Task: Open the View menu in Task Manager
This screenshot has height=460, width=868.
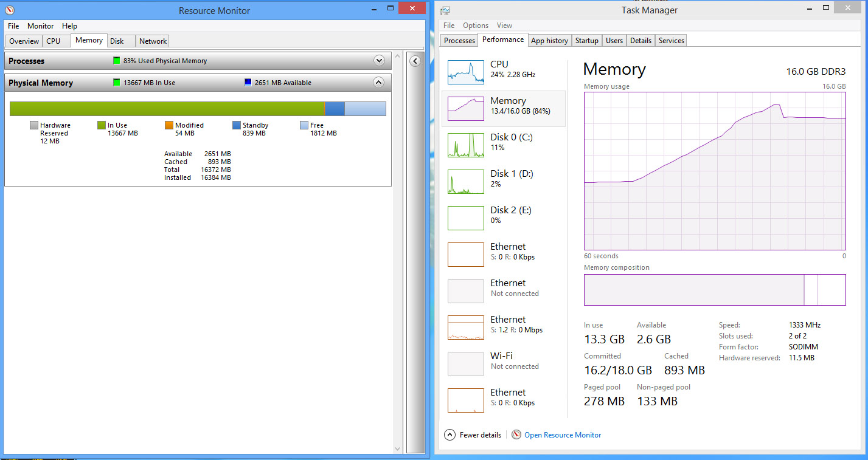Action: point(504,26)
